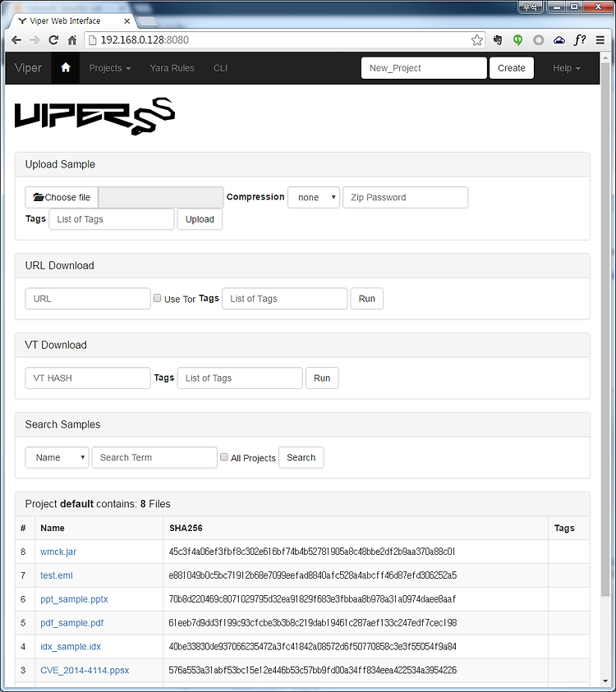Focus the New_Project name field
The height and width of the screenshot is (692, 616).
pos(424,68)
